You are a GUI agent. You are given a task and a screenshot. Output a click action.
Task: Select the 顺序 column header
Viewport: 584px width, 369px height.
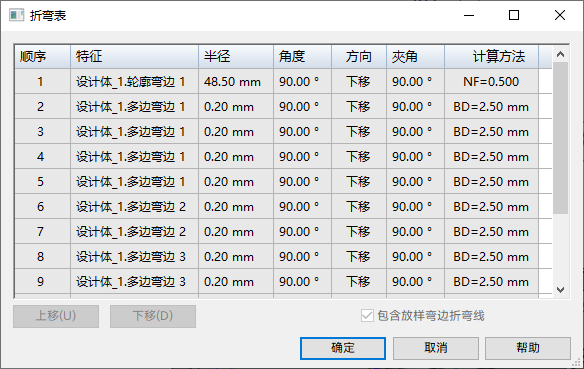(43, 57)
